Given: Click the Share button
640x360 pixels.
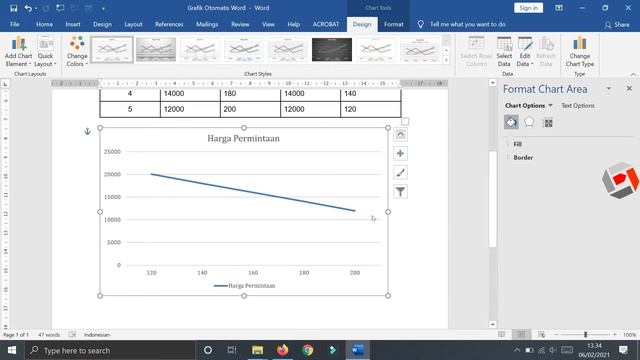Looking at the screenshot, I should click(617, 25).
